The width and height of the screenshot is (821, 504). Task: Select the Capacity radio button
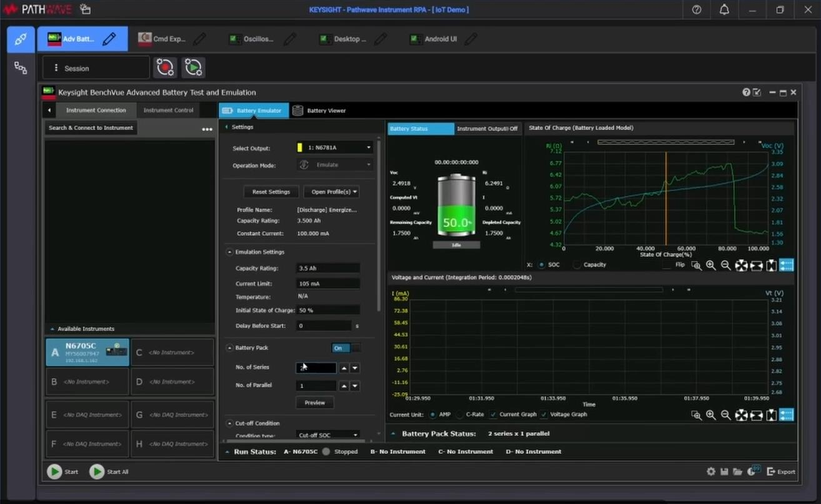[577, 265]
